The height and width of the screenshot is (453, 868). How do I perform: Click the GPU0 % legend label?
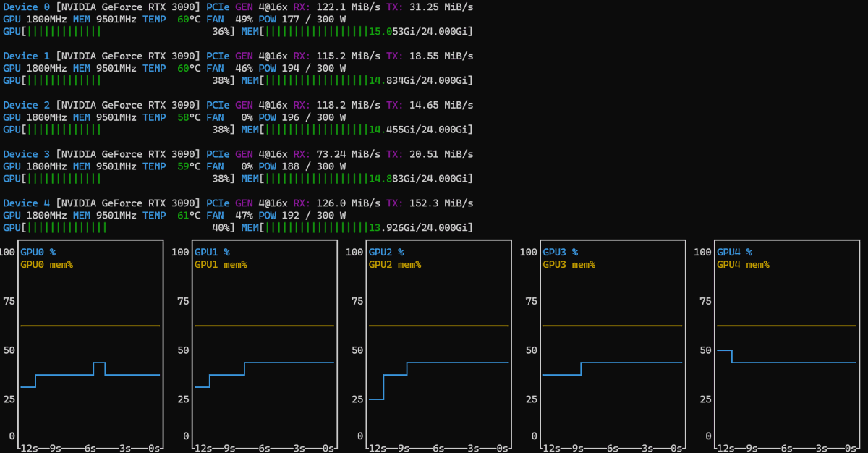click(x=38, y=253)
